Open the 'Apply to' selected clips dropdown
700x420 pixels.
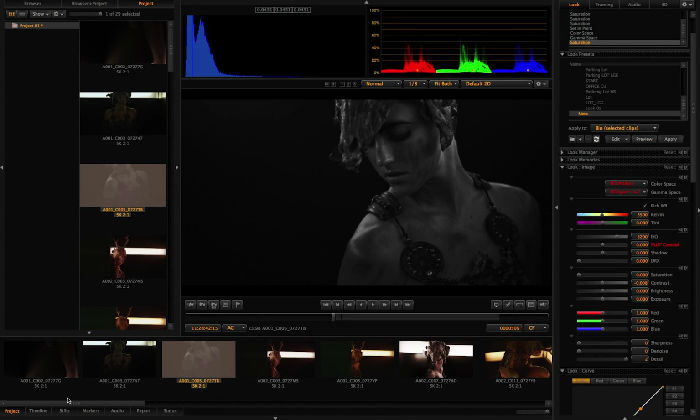point(623,128)
